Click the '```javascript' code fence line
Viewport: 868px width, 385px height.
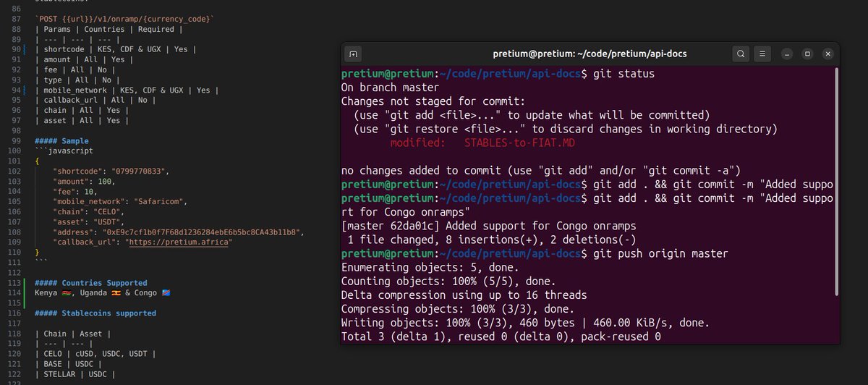(x=65, y=151)
